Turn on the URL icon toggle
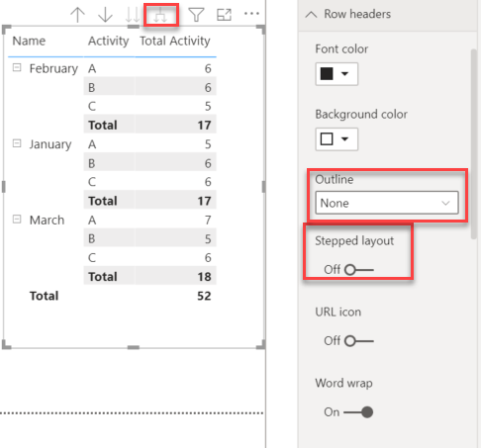This screenshot has width=481, height=448. pyautogui.click(x=359, y=341)
